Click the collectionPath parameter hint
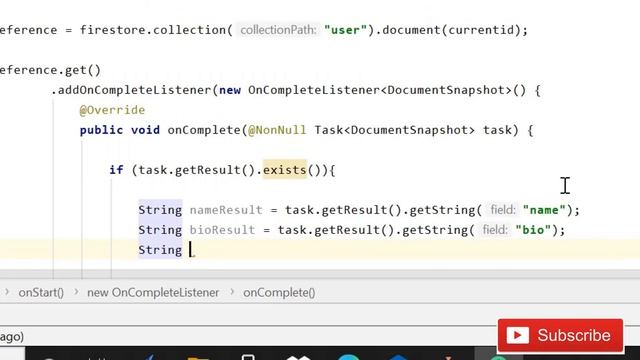640x360 pixels. click(x=278, y=30)
